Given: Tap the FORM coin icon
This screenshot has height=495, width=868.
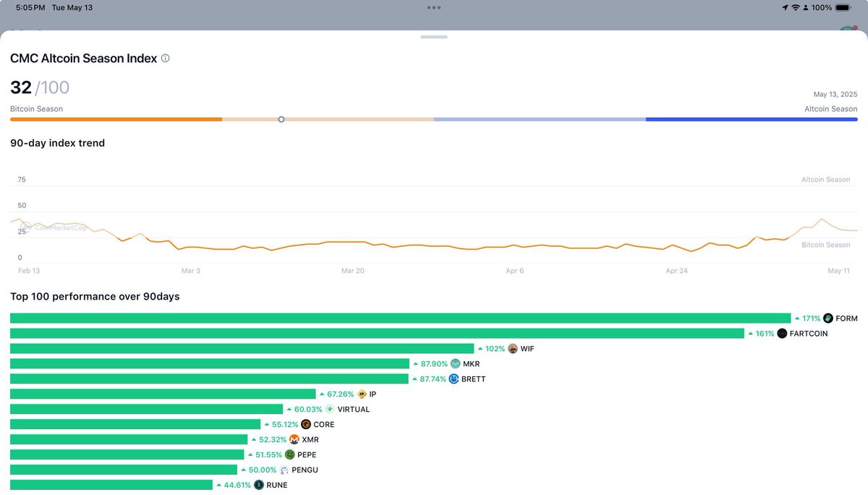Looking at the screenshot, I should coord(828,318).
